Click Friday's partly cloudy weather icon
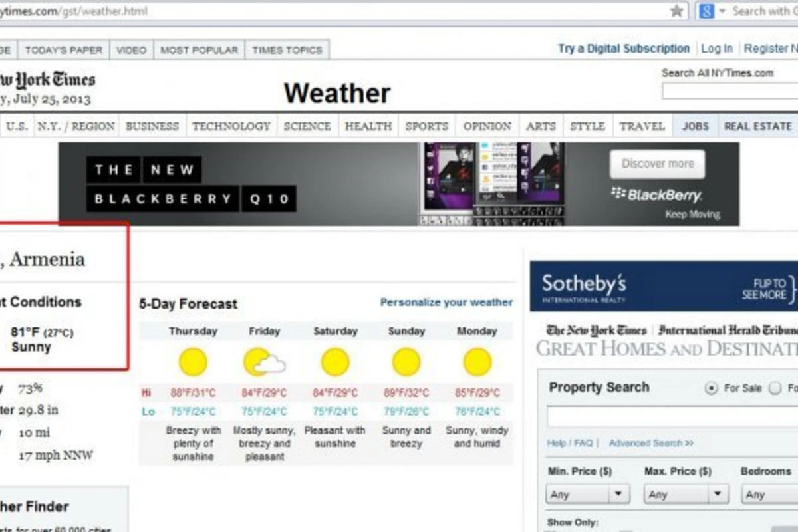Image resolution: width=798 pixels, height=532 pixels. point(264,362)
